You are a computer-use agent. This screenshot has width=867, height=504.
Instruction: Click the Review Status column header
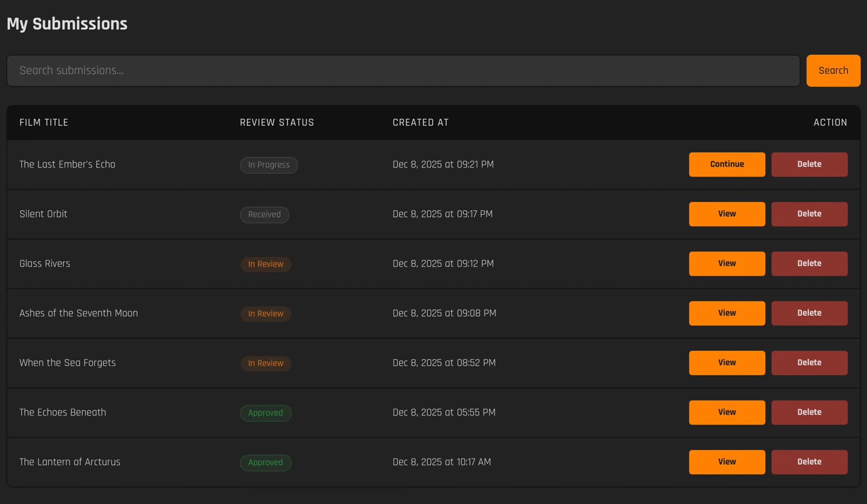pos(277,122)
